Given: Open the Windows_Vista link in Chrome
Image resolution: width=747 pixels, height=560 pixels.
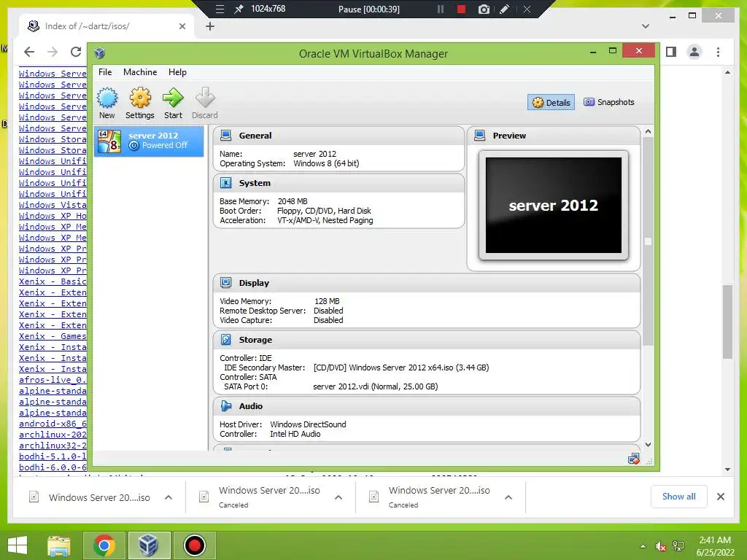Looking at the screenshot, I should point(53,205).
